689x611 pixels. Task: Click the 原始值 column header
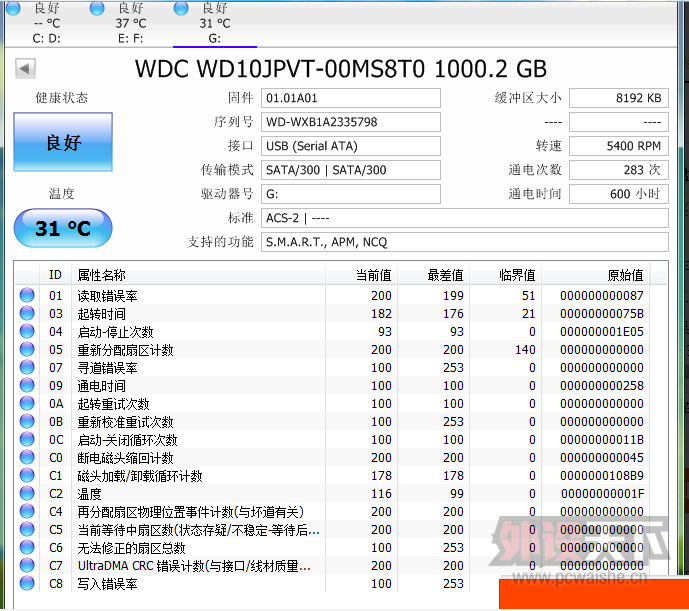coord(596,275)
